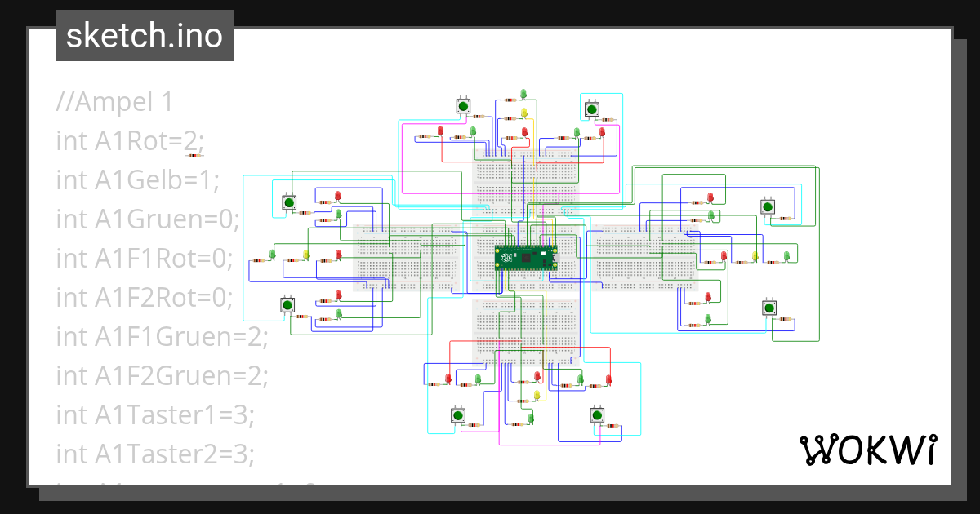The image size is (980, 514).
Task: Click the code line "int A1Gelb=1;"
Action: click(137, 179)
